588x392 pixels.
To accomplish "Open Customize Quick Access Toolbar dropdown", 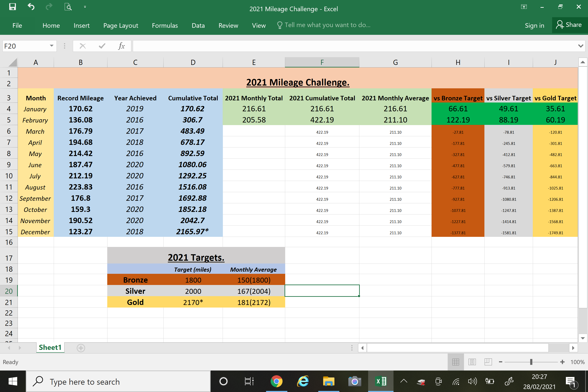I will click(x=85, y=7).
